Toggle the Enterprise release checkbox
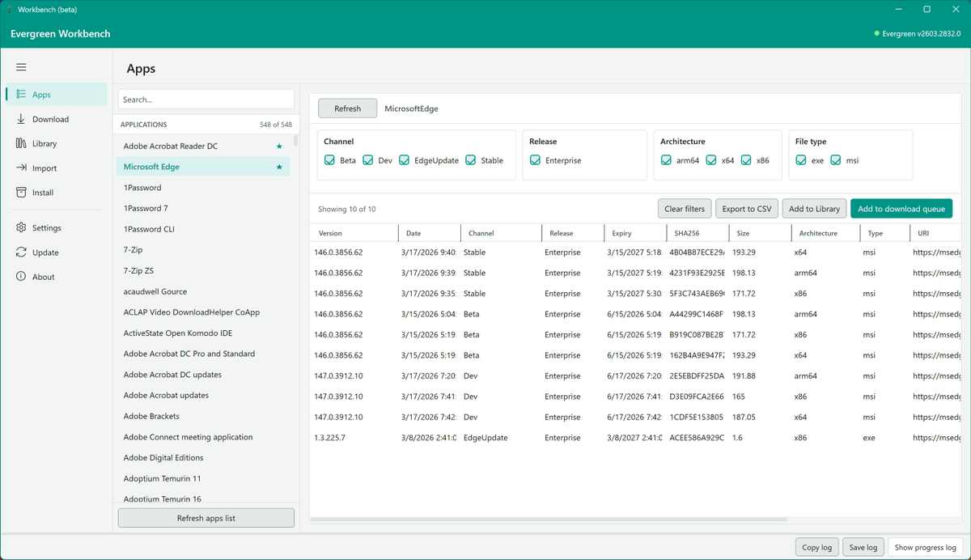 point(534,160)
